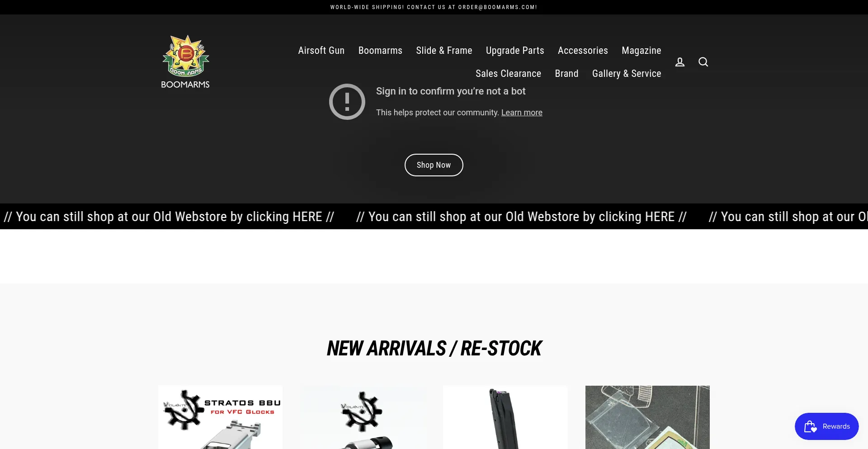Image resolution: width=868 pixels, height=449 pixels.
Task: Open Gallery & Service menu
Action: tap(627, 74)
